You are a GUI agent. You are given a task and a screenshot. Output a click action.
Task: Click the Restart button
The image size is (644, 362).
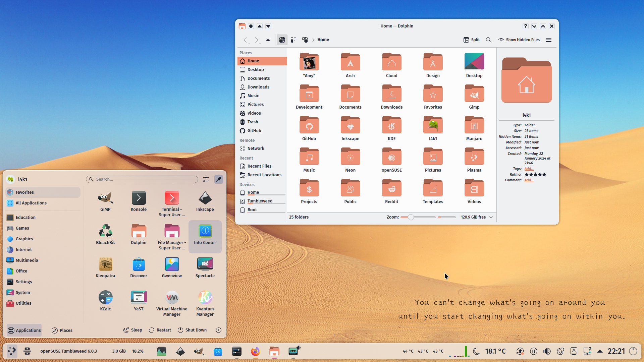[x=160, y=330]
